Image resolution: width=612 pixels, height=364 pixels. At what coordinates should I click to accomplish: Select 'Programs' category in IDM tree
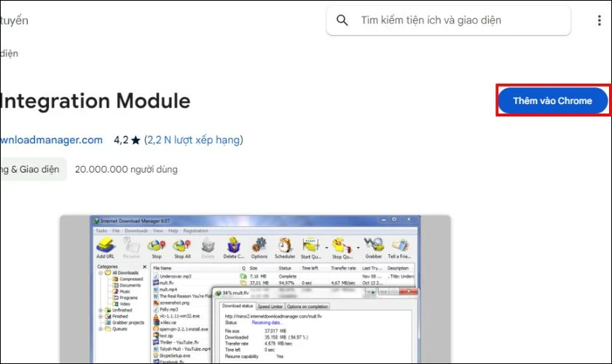(x=125, y=298)
